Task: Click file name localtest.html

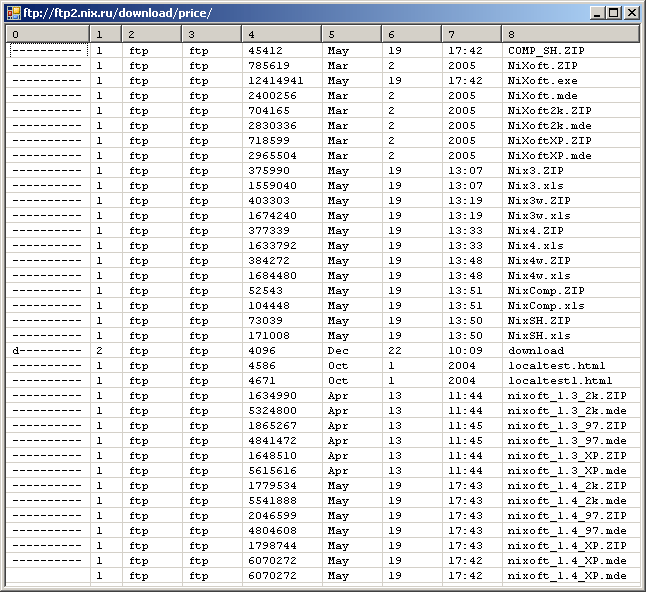Action: [x=556, y=366]
